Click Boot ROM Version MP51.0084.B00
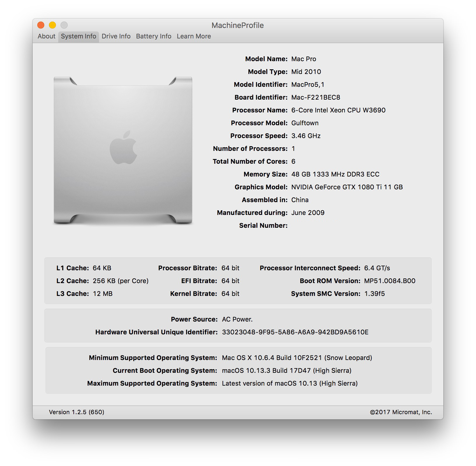 pos(390,281)
